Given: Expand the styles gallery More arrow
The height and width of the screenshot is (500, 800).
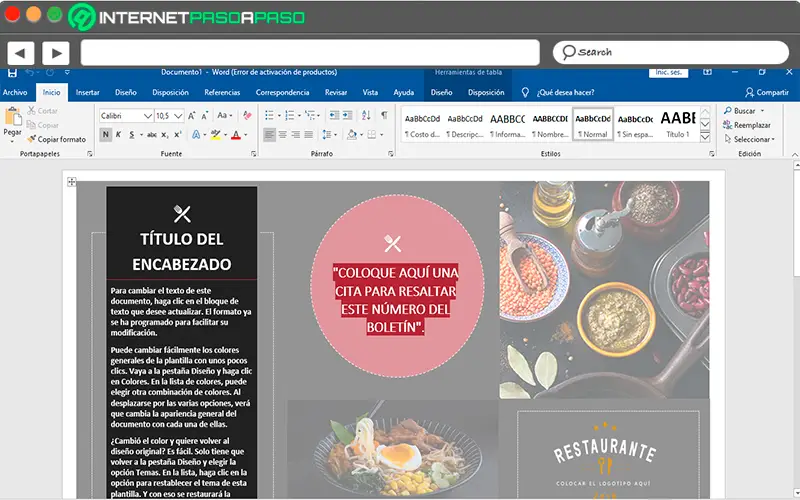Looking at the screenshot, I should click(x=705, y=137).
